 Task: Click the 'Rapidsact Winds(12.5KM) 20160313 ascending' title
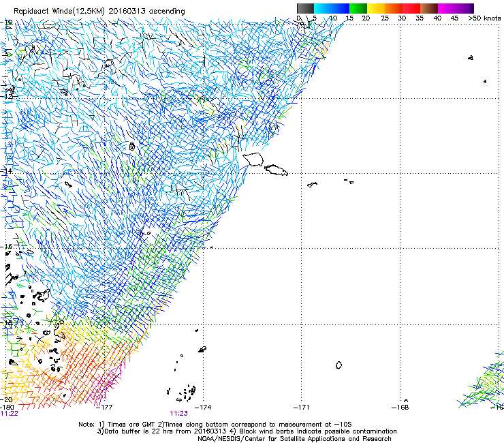[99, 12]
